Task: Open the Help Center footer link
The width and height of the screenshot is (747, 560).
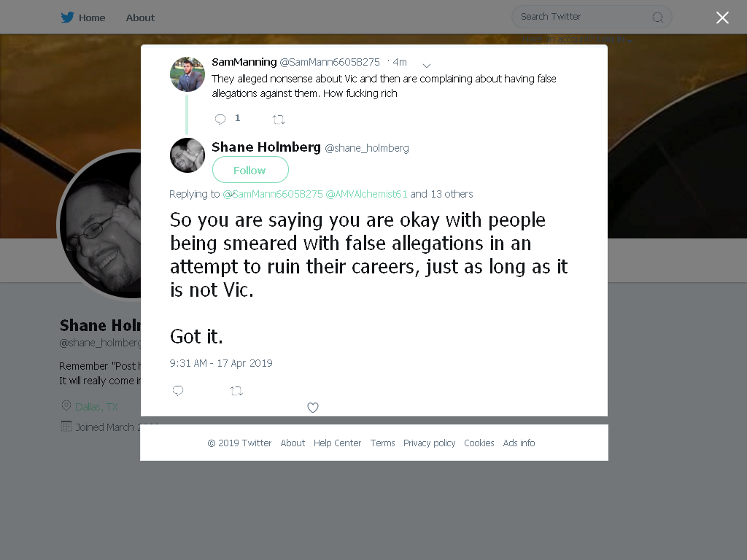Action: (337, 443)
